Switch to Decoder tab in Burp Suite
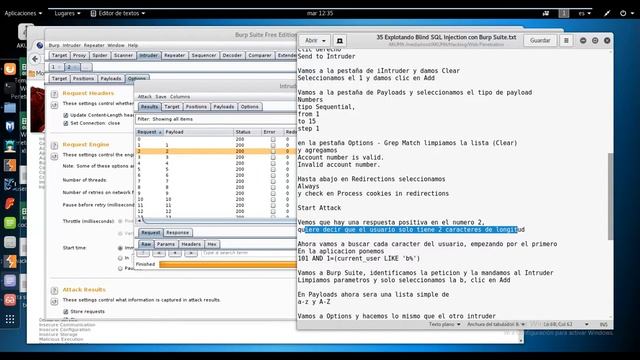Screen dimensions: 640x360 [232, 55]
